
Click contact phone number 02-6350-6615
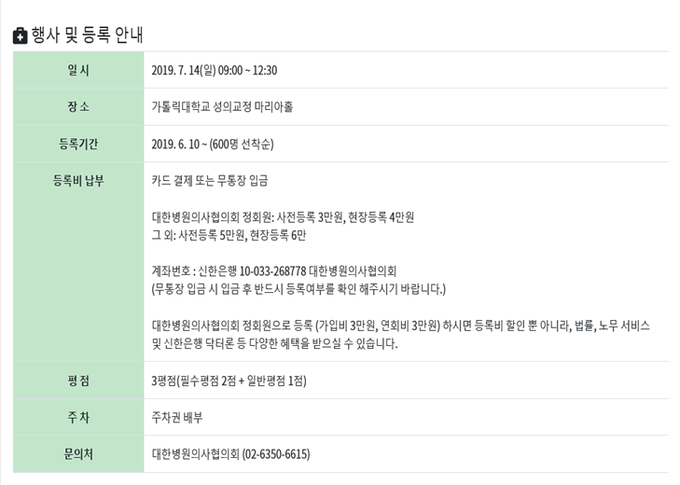[x=276, y=455]
